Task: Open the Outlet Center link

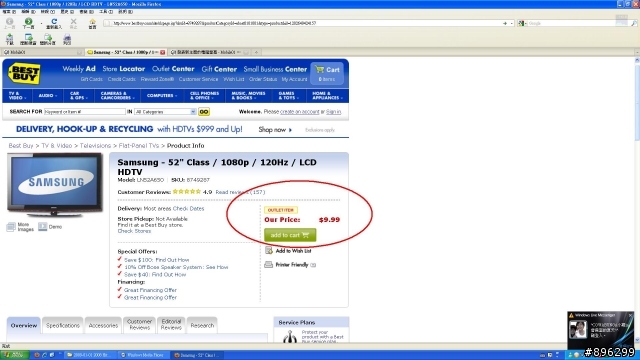Action: pyautogui.click(x=173, y=69)
